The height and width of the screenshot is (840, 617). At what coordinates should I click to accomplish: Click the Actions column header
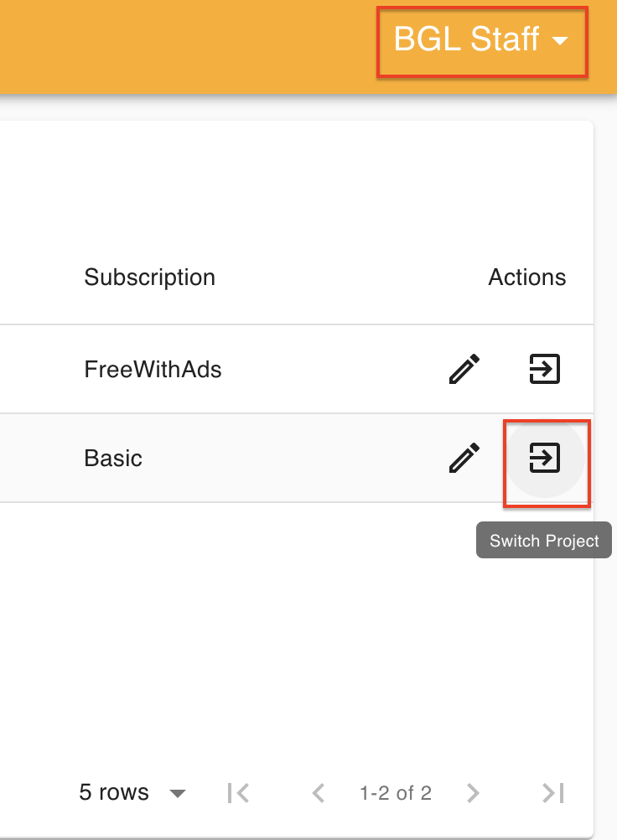tap(526, 277)
